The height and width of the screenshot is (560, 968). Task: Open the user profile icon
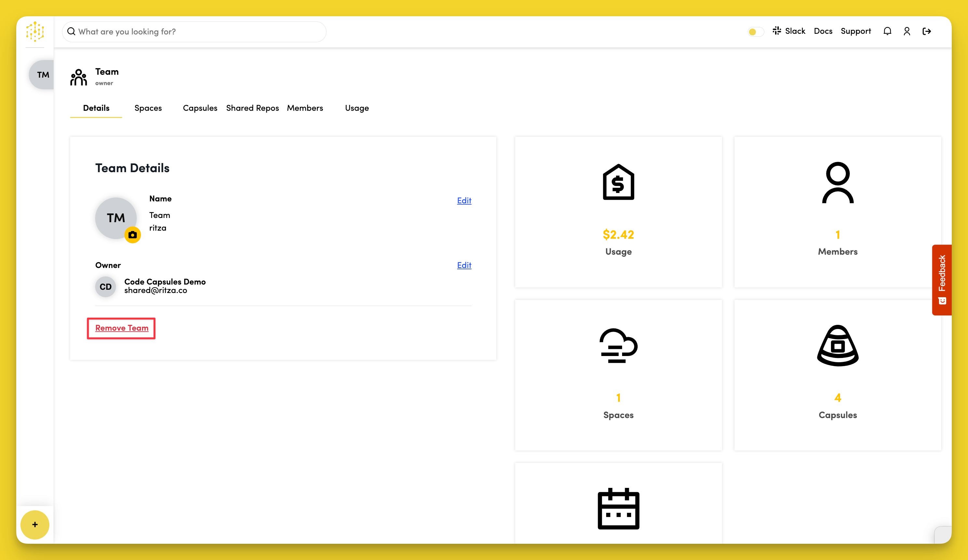907,31
